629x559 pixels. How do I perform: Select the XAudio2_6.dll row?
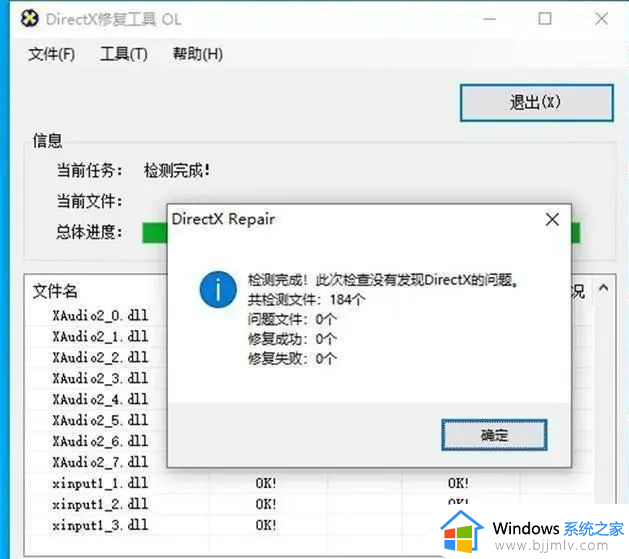pos(100,441)
